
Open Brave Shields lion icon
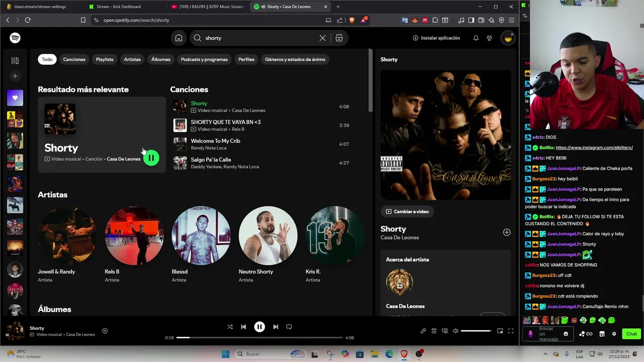point(351,20)
